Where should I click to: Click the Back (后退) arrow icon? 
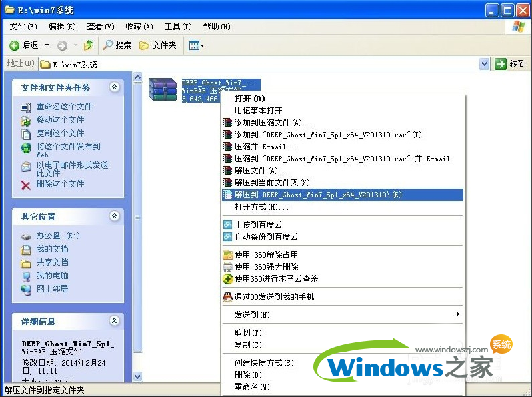click(14, 45)
